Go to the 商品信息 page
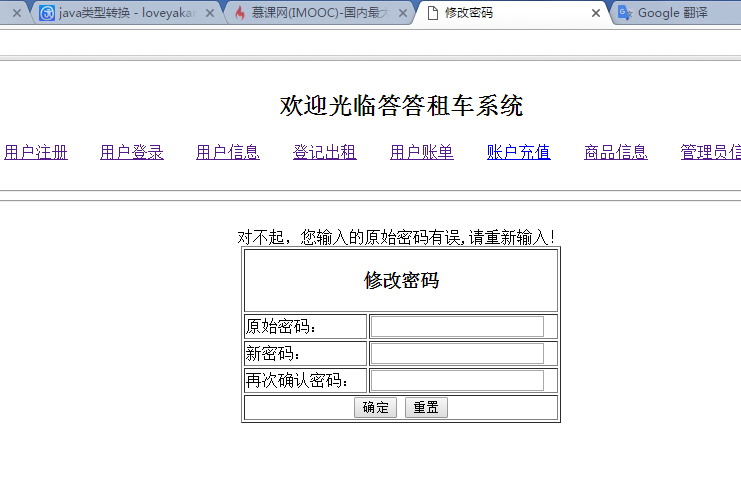Viewport: 741px width, 480px height. [x=616, y=153]
